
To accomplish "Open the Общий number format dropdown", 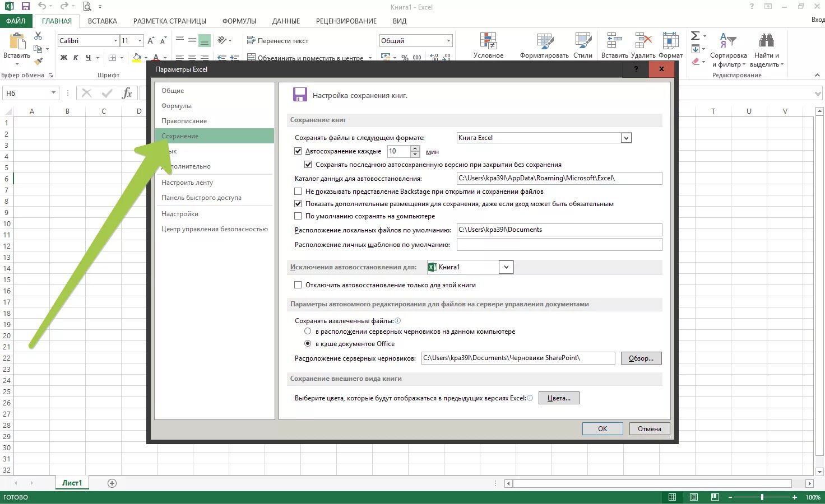I will (448, 41).
